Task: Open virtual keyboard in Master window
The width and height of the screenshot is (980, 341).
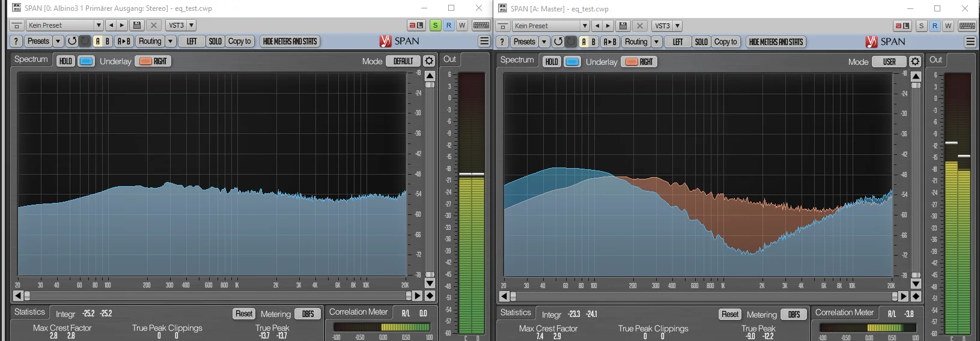Action: (x=967, y=26)
